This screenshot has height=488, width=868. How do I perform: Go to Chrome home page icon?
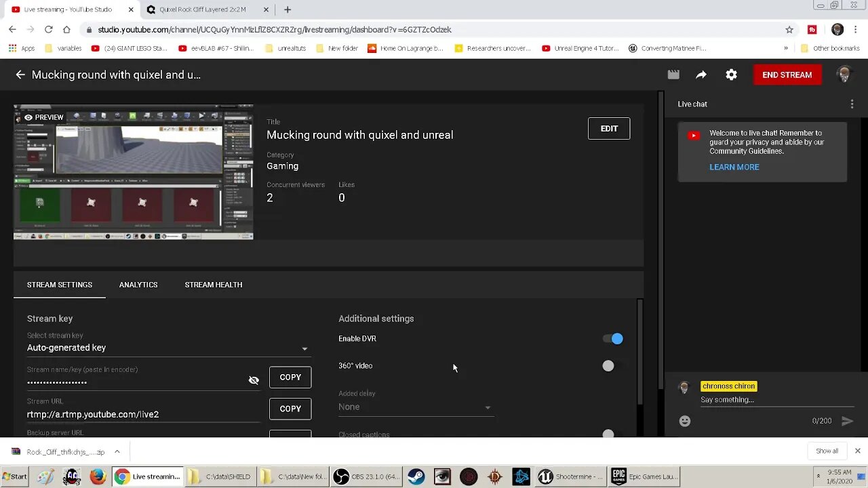66,29
